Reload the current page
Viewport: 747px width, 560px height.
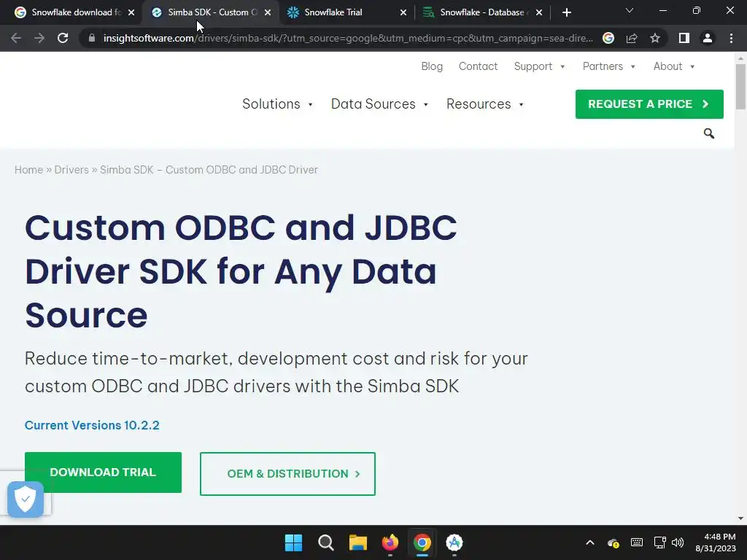point(63,38)
